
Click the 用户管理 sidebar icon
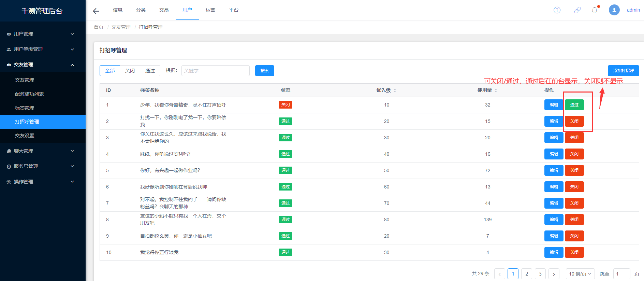[9, 34]
